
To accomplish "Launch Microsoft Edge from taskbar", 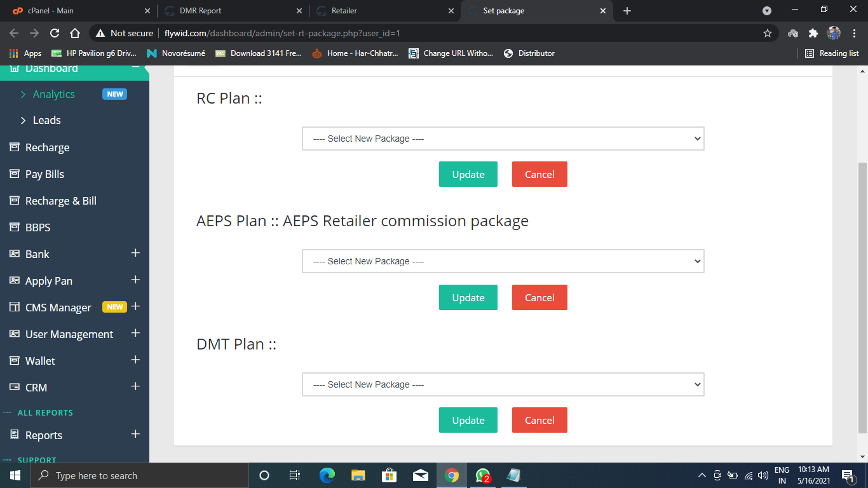I will [327, 475].
